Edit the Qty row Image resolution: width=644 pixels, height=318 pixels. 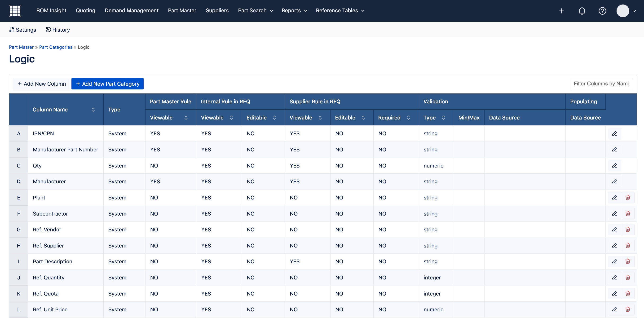(x=614, y=165)
